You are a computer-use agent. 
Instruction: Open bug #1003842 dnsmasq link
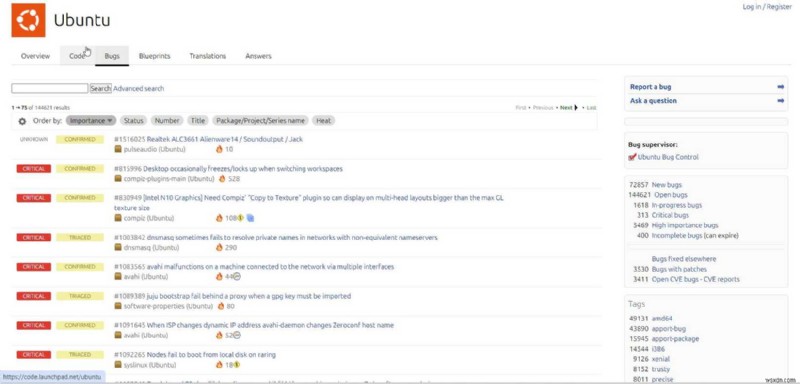[276, 238]
